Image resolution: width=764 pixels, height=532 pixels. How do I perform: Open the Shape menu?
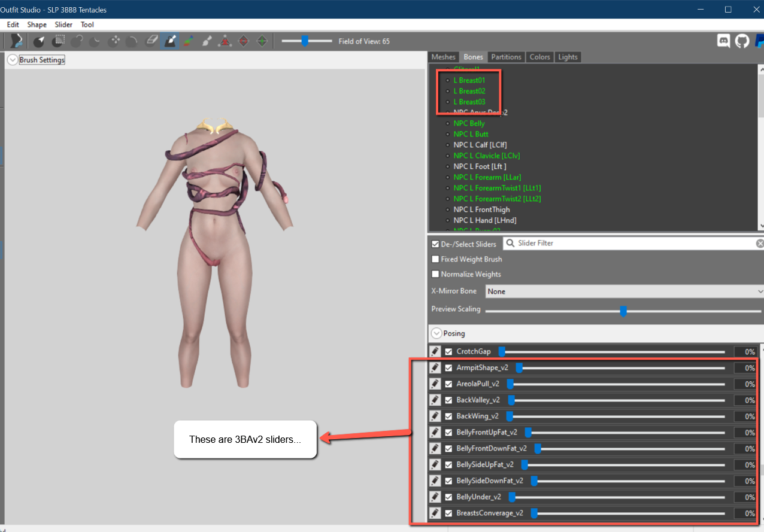37,25
